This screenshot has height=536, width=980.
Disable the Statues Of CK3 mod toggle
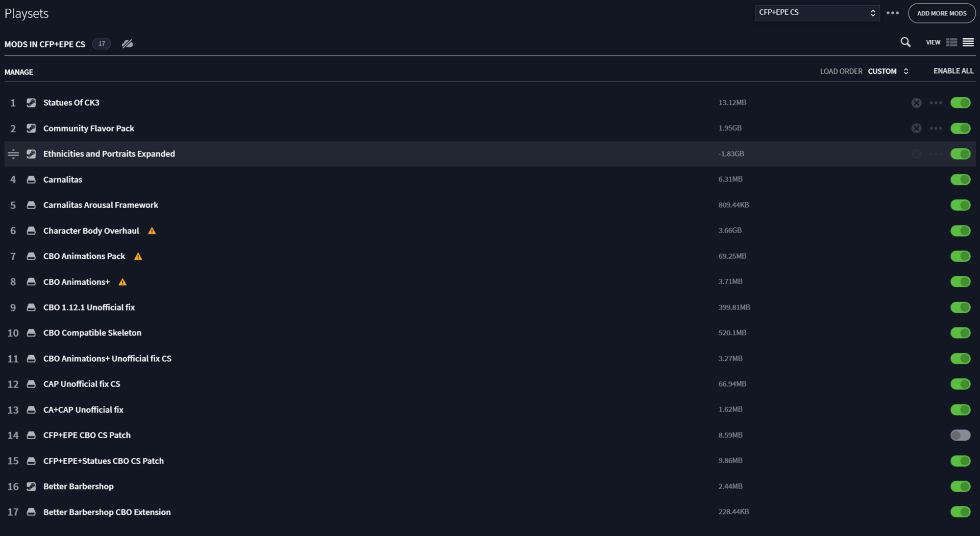pos(960,103)
